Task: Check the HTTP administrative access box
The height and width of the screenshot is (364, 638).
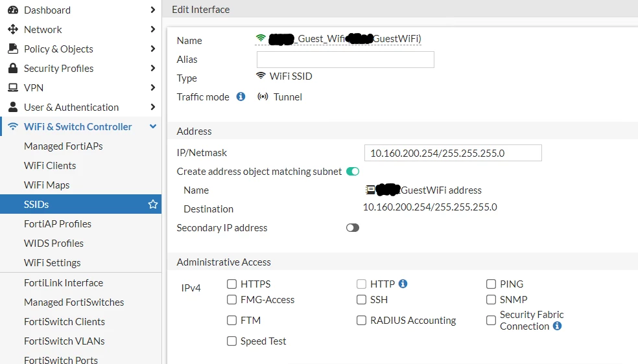Action: (x=361, y=284)
